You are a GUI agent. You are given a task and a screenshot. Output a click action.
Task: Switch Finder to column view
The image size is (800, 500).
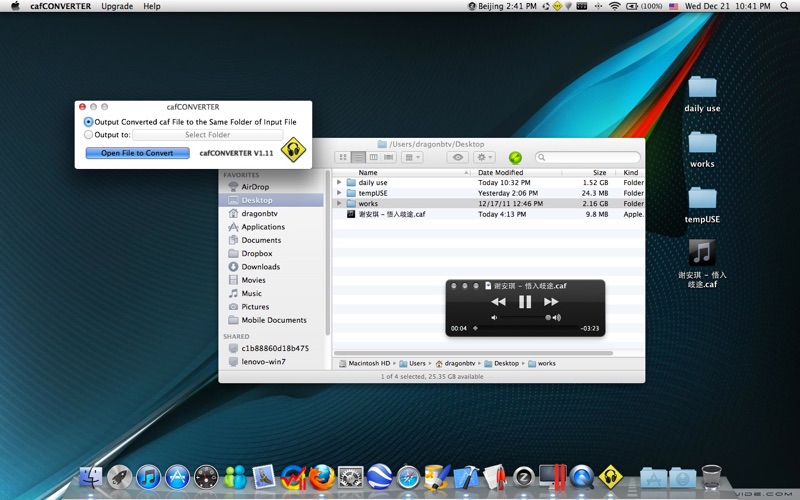[373, 157]
